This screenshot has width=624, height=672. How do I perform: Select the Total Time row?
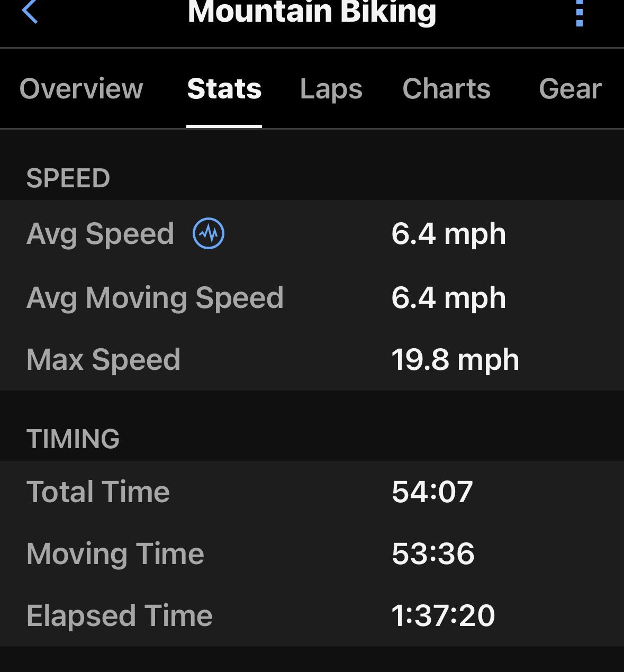(x=312, y=492)
